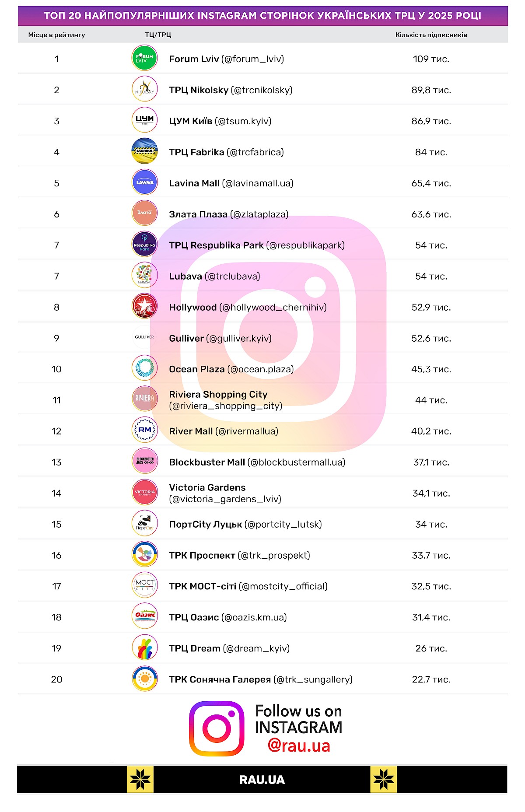Click the 'Місце в рейтингу' column header

click(56, 35)
